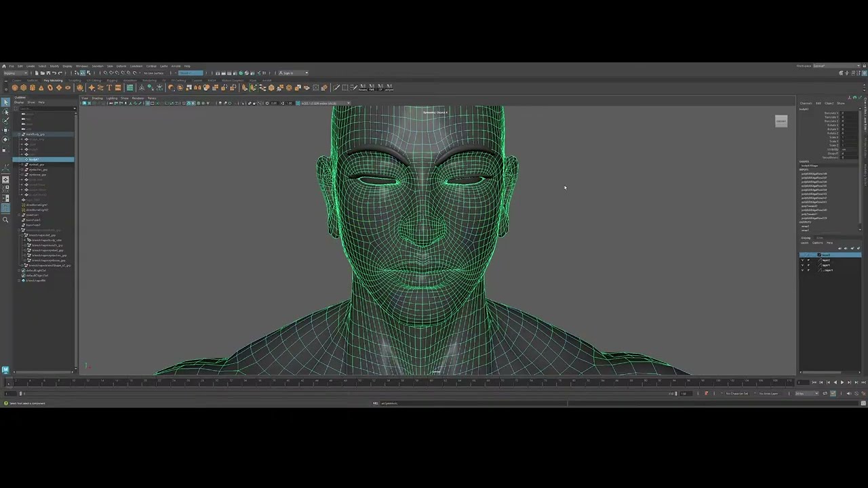Activate the Lasso Select tool
This screenshot has height=488, width=868.
(x=5, y=112)
